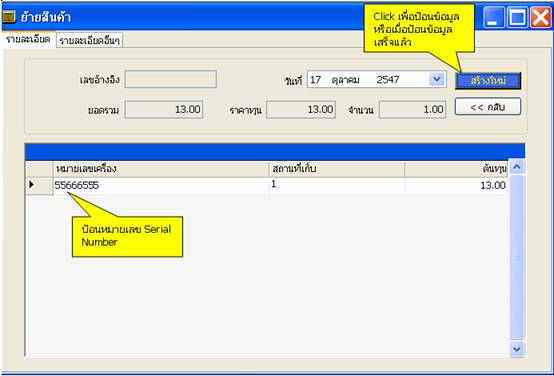Open the วันที่ date dropdown arrow

tap(437, 79)
